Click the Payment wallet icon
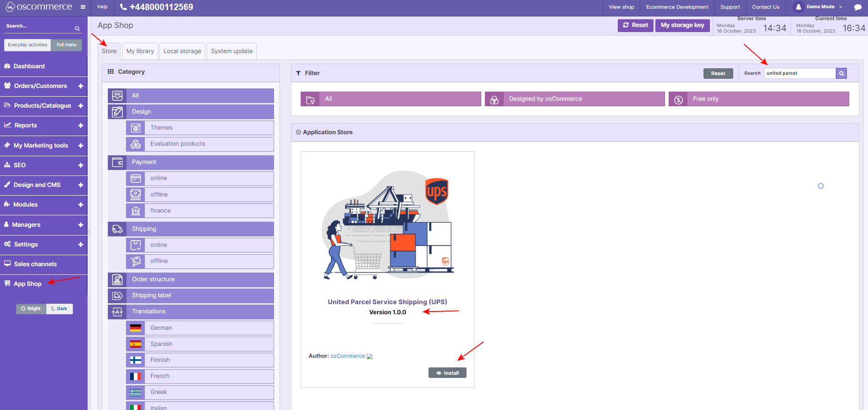868x410 pixels. [x=117, y=162]
